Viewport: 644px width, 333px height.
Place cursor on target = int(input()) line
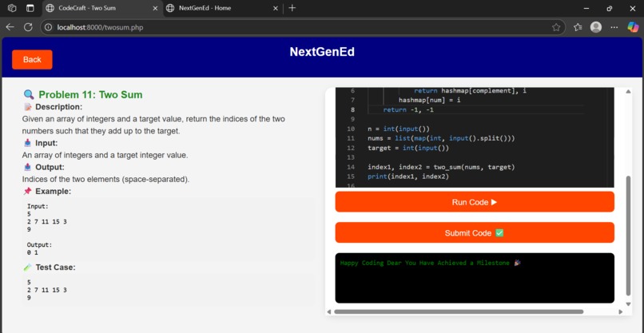(408, 148)
